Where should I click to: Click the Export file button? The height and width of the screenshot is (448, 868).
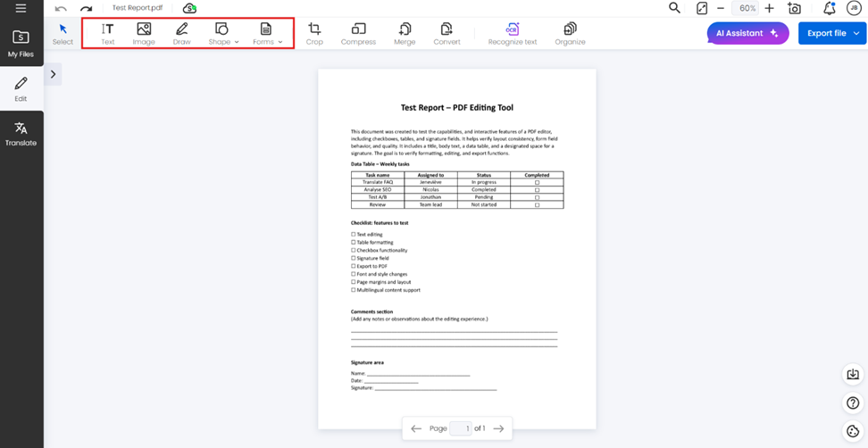[832, 33]
